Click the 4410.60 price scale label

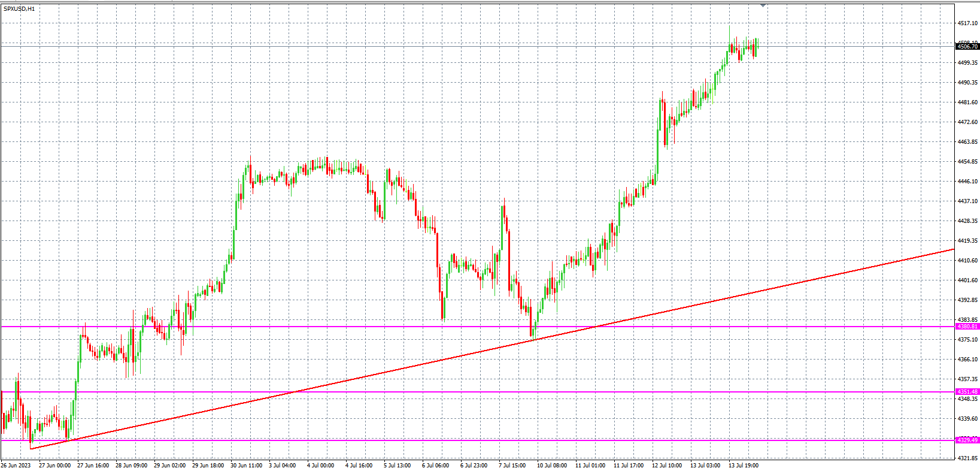[967, 261]
